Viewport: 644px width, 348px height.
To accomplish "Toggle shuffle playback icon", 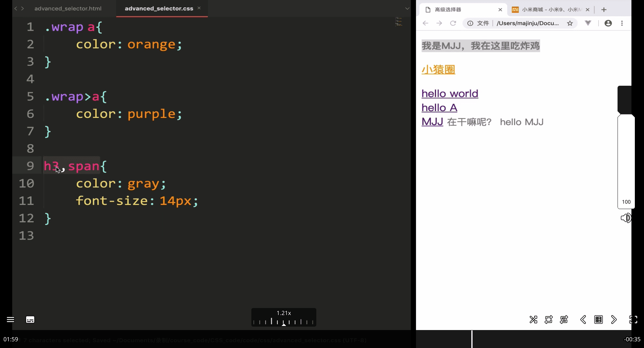I will (533, 320).
